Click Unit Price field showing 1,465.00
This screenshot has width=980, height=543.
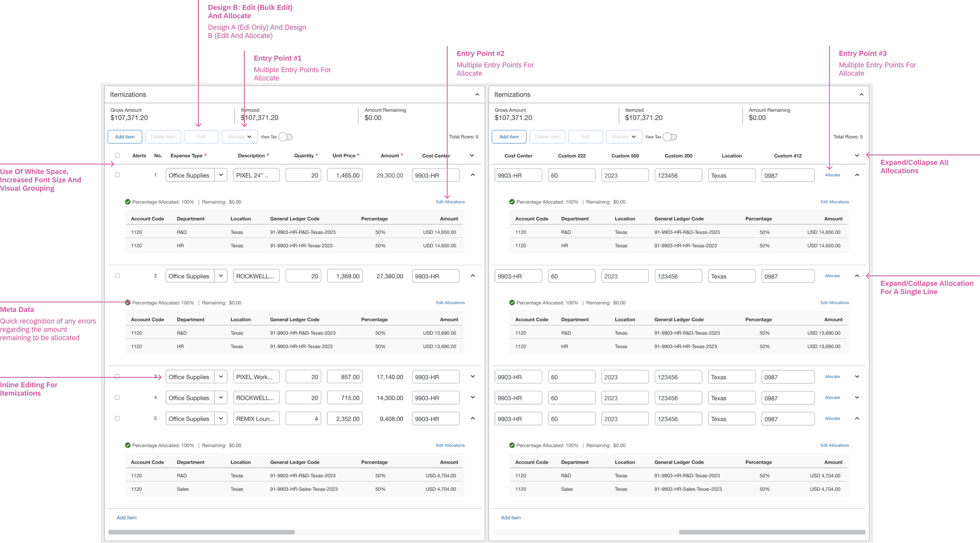point(345,175)
